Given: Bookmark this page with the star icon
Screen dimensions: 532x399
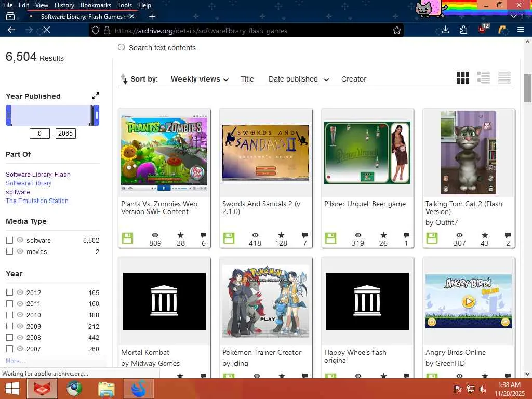Looking at the screenshot, I should (396, 31).
